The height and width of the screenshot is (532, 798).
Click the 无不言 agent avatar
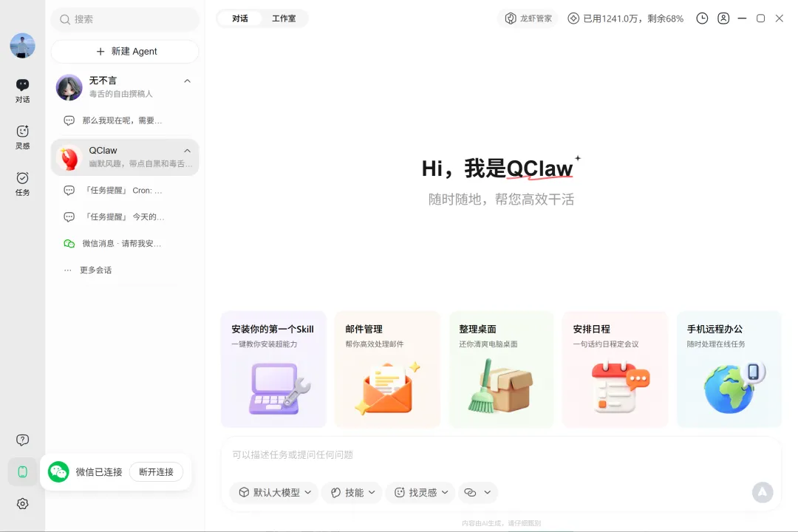tap(69, 87)
